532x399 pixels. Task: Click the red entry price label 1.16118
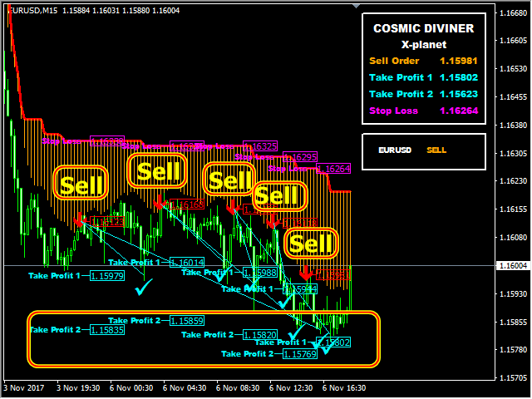(x=300, y=224)
